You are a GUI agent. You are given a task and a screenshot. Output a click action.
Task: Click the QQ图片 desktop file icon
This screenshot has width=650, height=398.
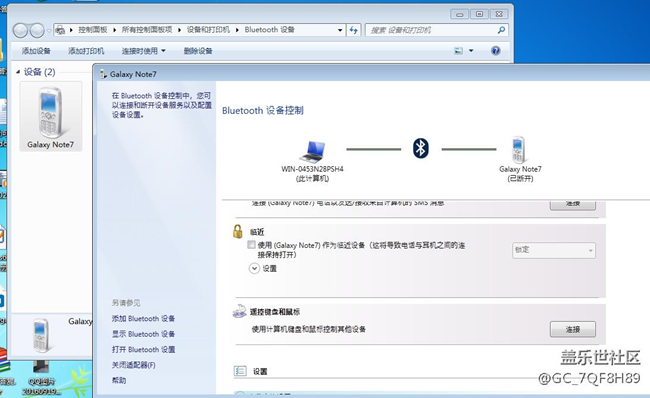click(x=41, y=377)
